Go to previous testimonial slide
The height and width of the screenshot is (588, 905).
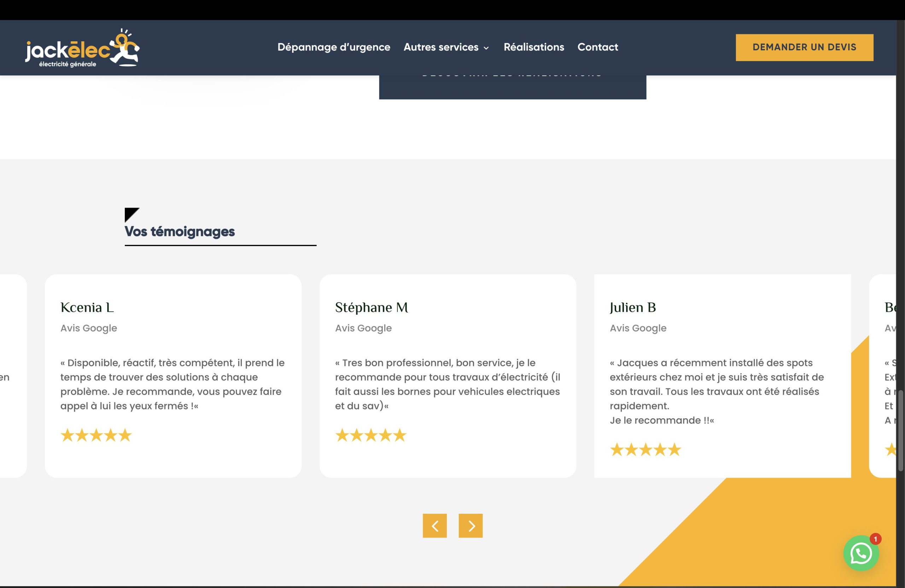pyautogui.click(x=434, y=526)
